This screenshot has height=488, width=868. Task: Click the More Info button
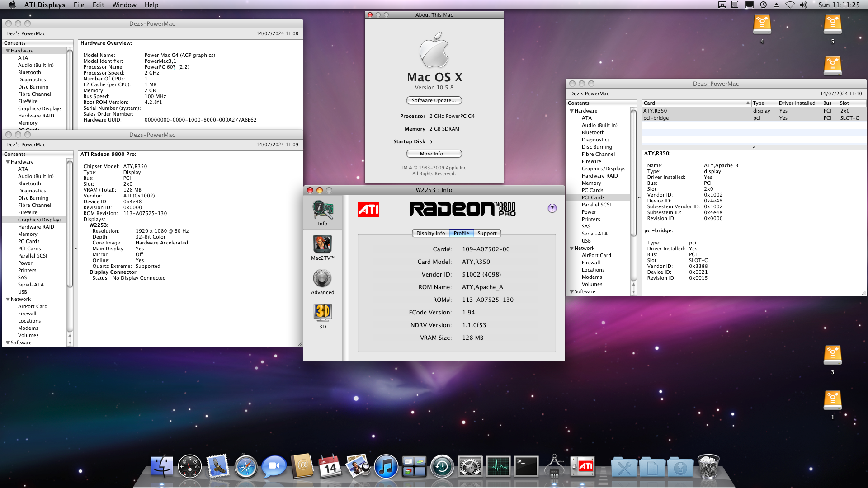(x=434, y=154)
